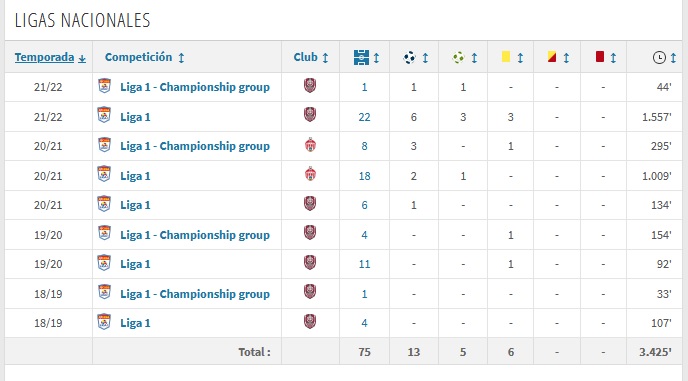
Task: Open the 8 matches link for 20/21 Championship group
Action: [x=364, y=146]
